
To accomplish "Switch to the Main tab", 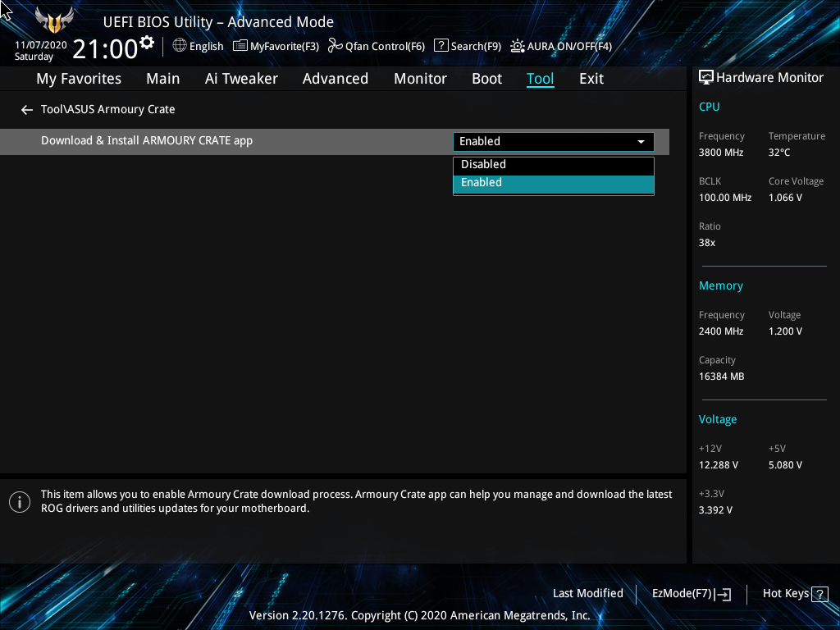I will pos(163,79).
